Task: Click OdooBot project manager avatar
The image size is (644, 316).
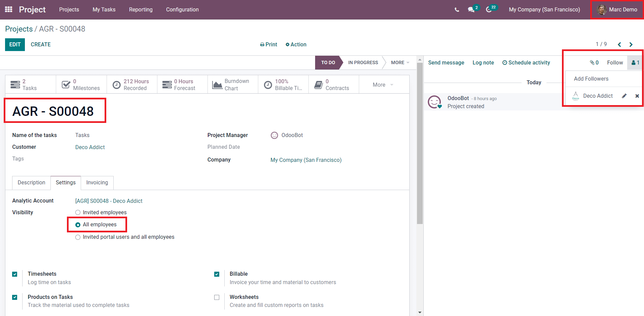Action: coord(274,135)
